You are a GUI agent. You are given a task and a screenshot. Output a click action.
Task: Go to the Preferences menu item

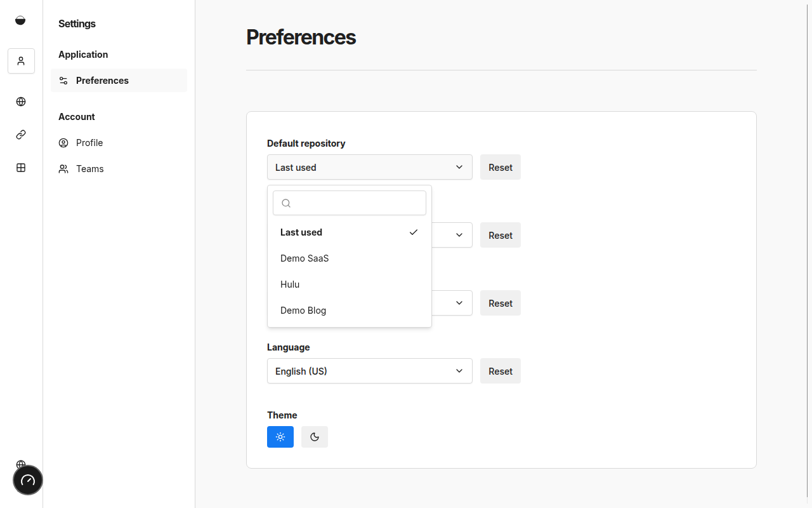(x=101, y=80)
